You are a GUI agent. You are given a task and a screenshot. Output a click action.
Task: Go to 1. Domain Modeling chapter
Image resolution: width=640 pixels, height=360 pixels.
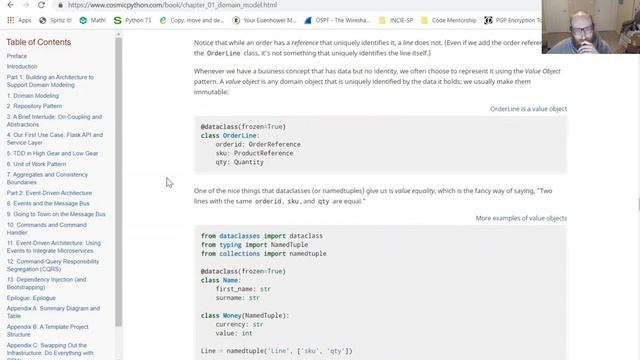pyautogui.click(x=33, y=96)
